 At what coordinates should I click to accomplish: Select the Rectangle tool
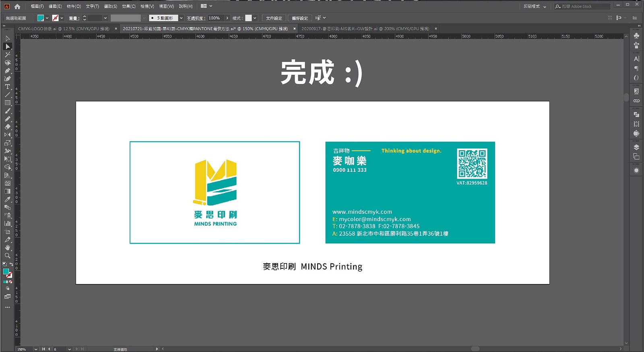[7, 103]
